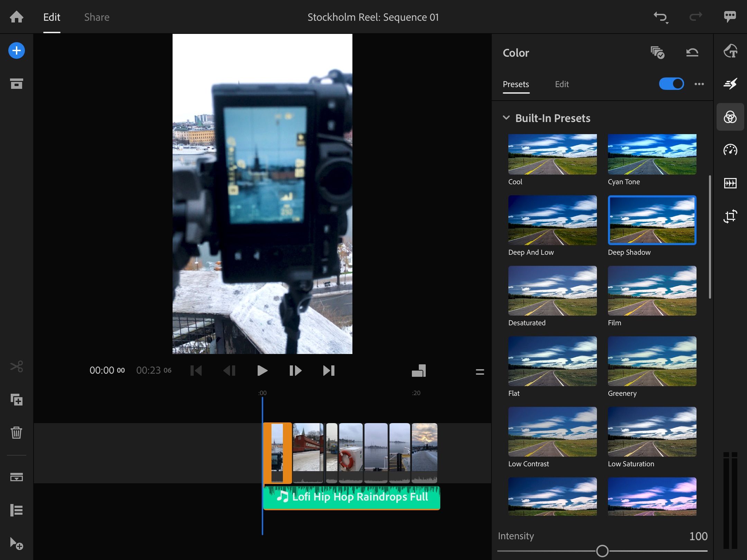Click the blue add media plus button
This screenshot has height=560, width=747.
pos(16,51)
